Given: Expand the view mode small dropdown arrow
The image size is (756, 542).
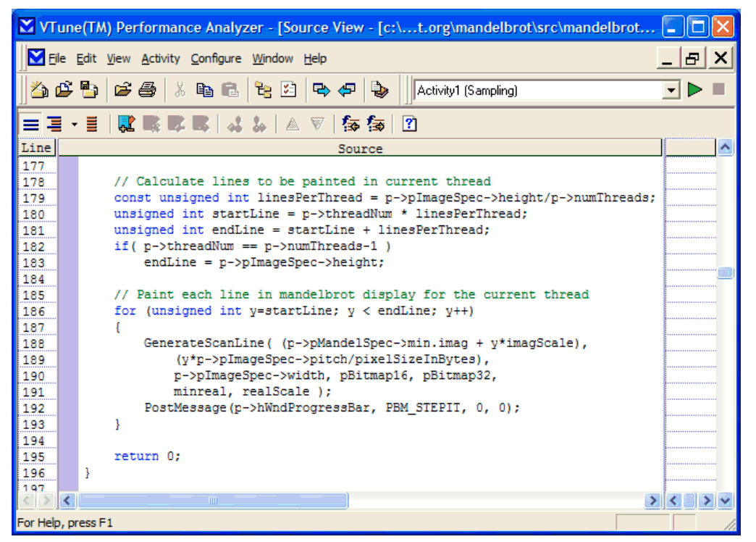Looking at the screenshot, I should pyautogui.click(x=74, y=125).
